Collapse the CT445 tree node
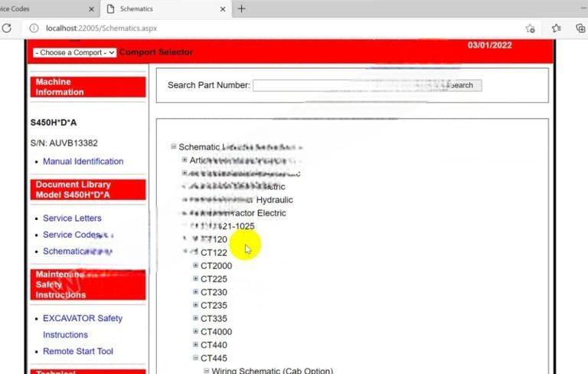 [196, 358]
